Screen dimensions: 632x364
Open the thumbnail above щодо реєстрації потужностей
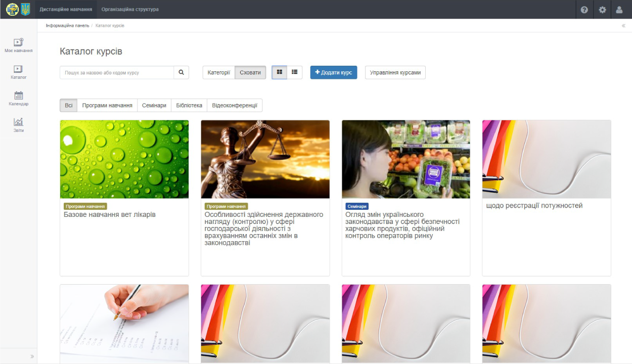(x=547, y=159)
